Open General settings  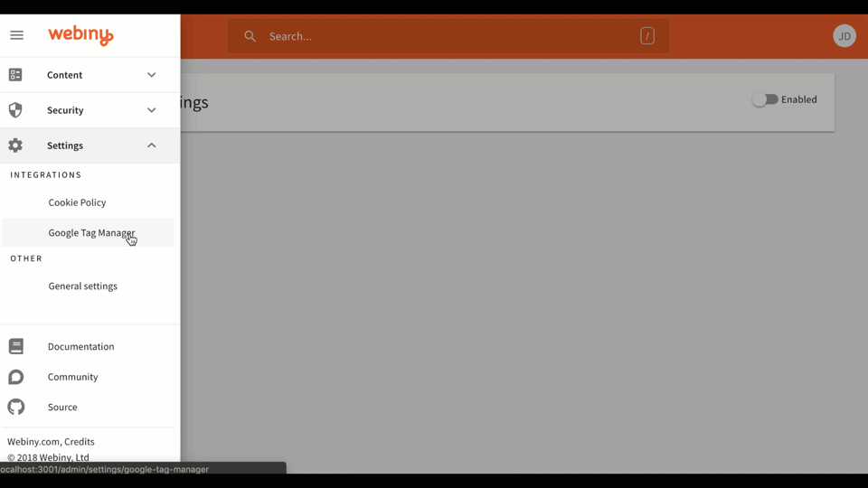point(82,286)
